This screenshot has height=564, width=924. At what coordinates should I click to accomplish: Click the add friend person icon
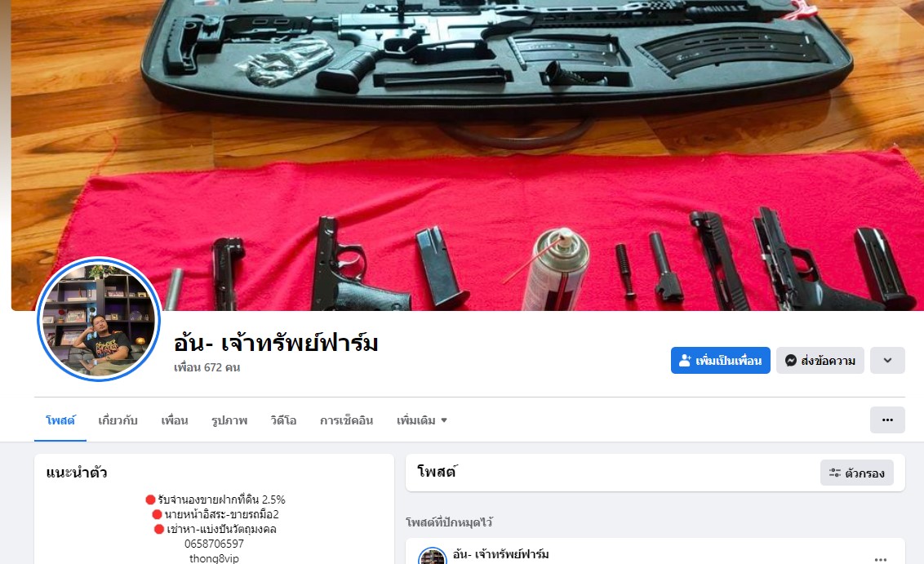685,360
